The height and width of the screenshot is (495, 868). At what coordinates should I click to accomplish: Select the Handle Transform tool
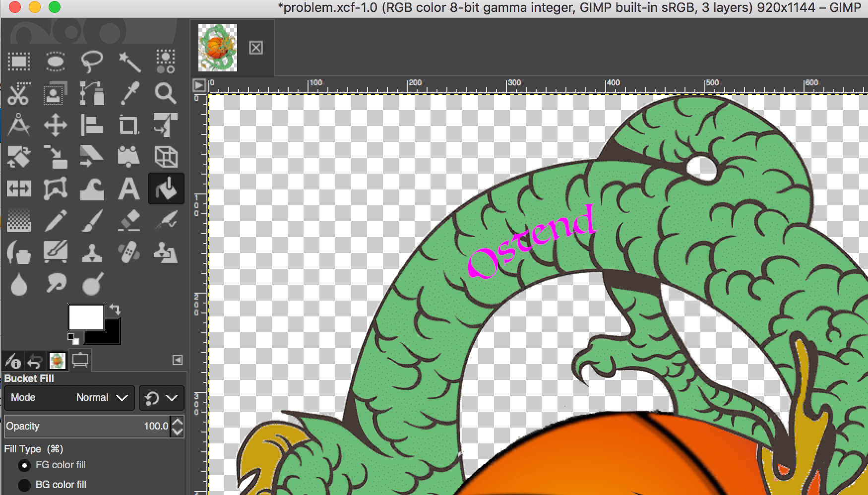point(129,157)
